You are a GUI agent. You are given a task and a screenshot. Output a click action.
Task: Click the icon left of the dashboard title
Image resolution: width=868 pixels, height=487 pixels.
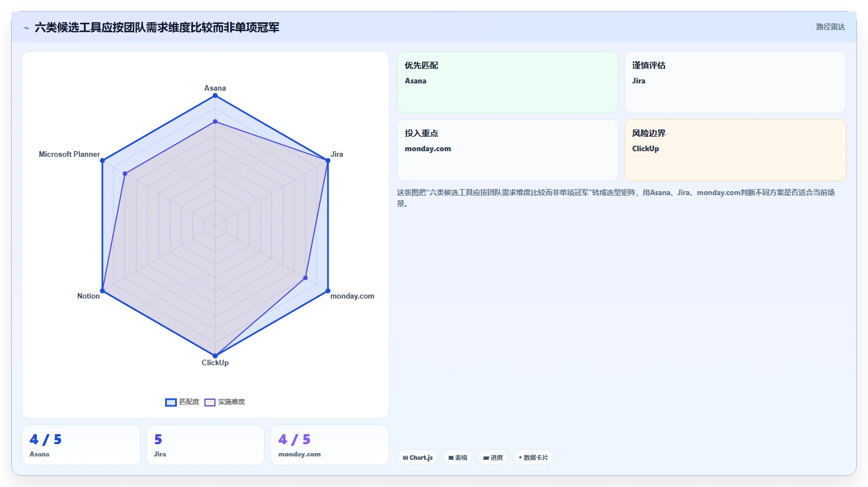coord(26,28)
